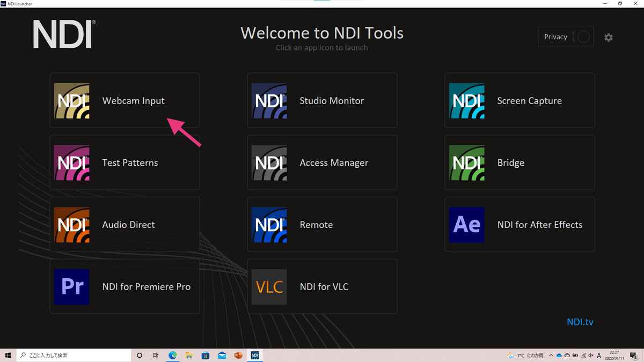Open Microsoft Store from the taskbar
The height and width of the screenshot is (362, 644).
[206, 355]
